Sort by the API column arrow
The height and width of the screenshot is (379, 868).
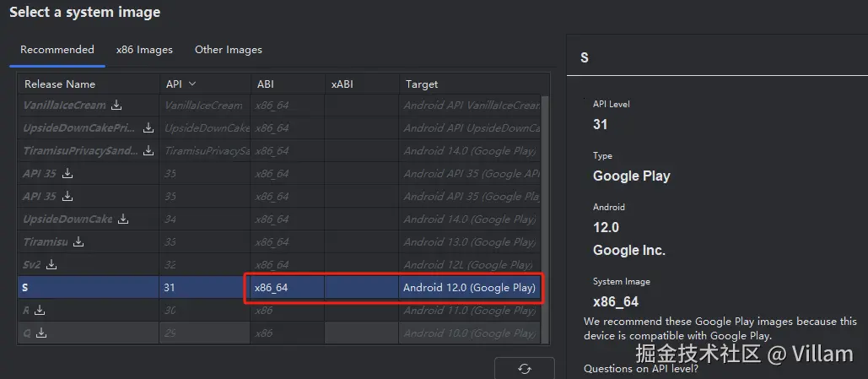[x=192, y=84]
